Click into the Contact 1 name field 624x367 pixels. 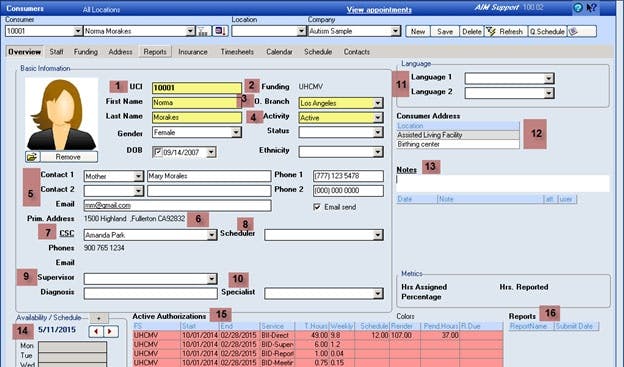coord(209,176)
